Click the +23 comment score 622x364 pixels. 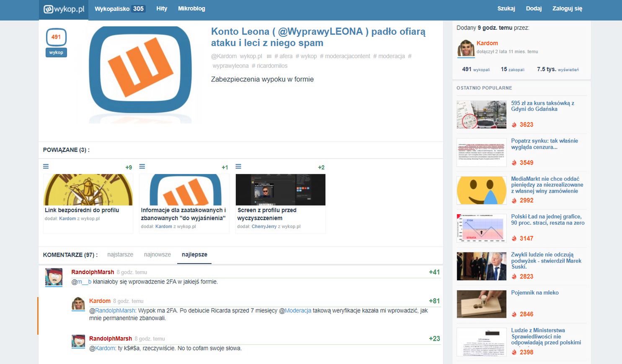click(434, 338)
